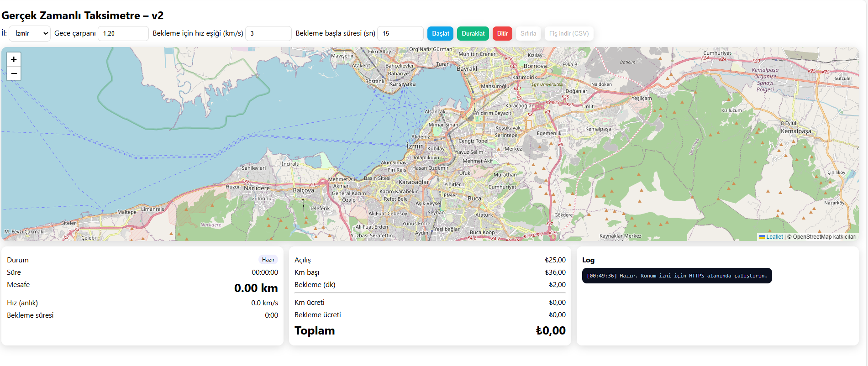
Task: Click the Leaflet flag icon
Action: [762, 237]
